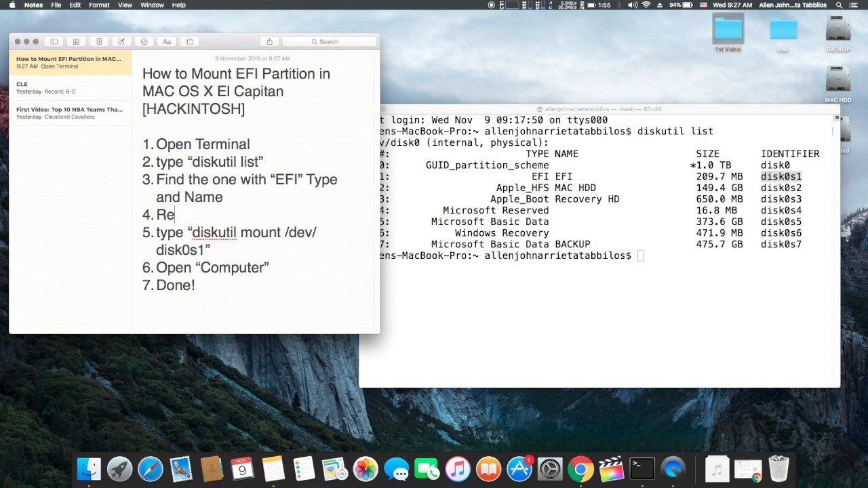Open the user menu 'Allen John...ta Tabbilos'
This screenshot has width=868, height=488.
tap(793, 5)
